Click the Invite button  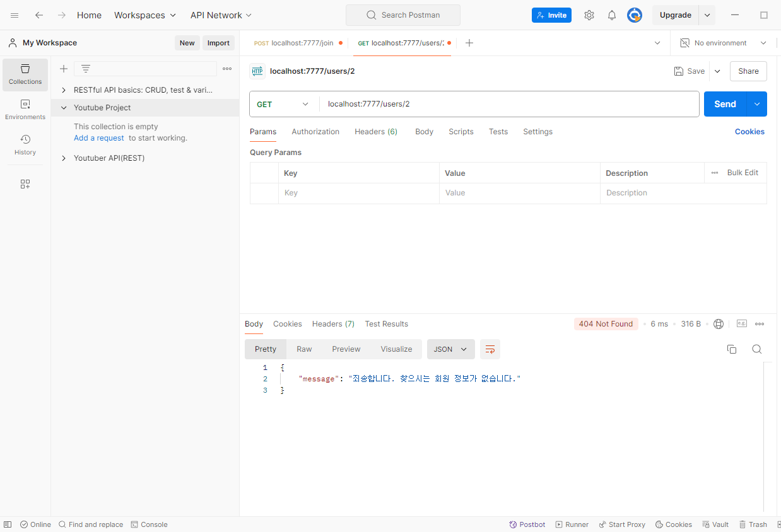tap(551, 15)
